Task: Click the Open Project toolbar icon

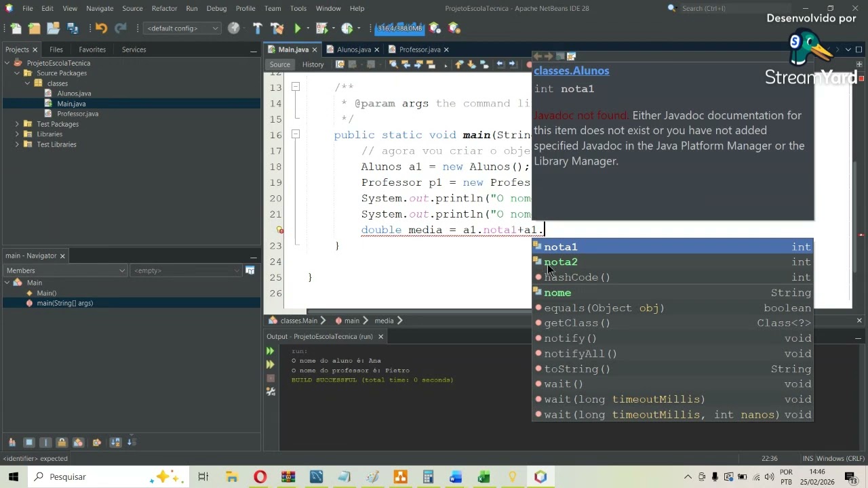Action: point(53,28)
